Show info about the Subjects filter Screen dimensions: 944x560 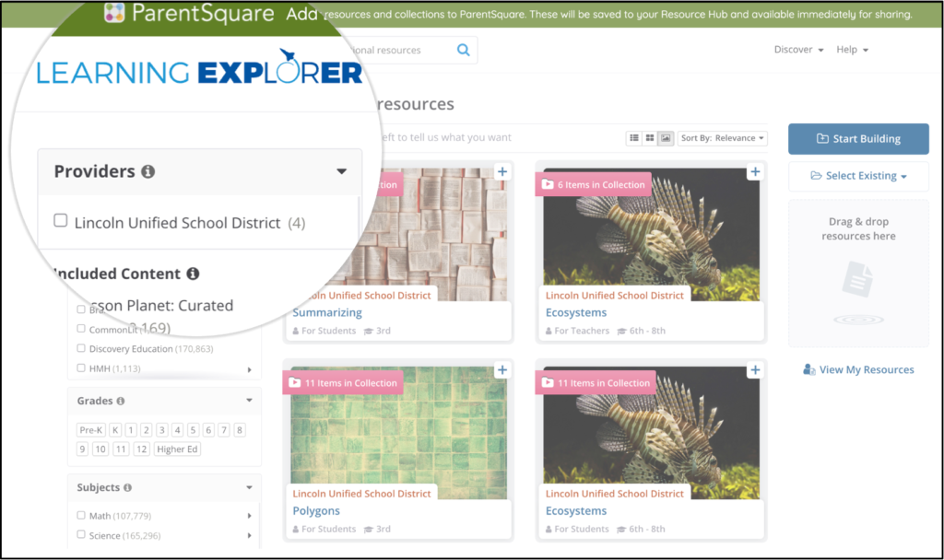127,488
